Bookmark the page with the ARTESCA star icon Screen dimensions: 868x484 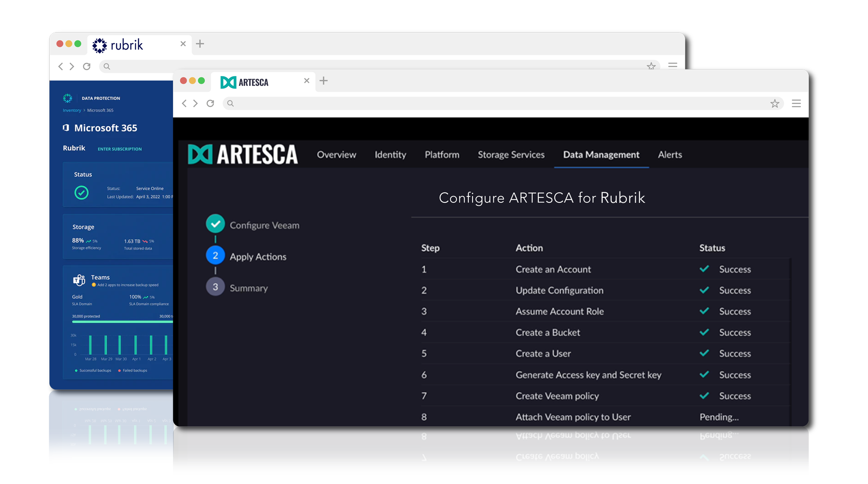pyautogui.click(x=775, y=104)
